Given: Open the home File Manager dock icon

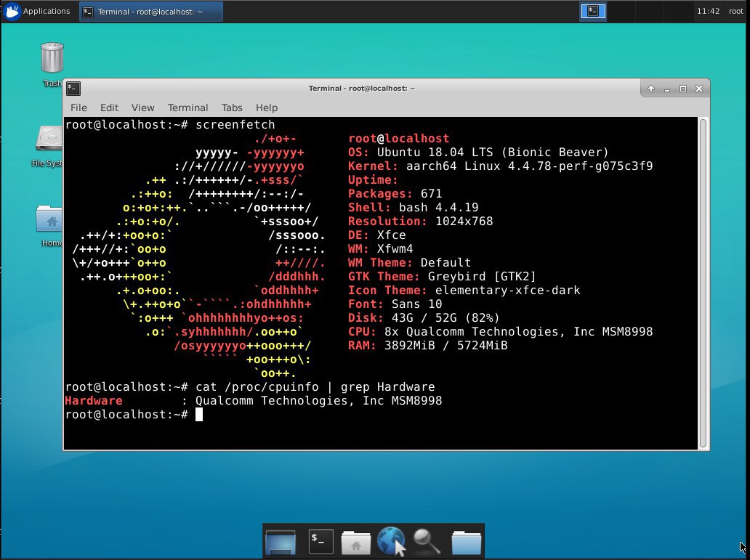Looking at the screenshot, I should click(x=355, y=543).
